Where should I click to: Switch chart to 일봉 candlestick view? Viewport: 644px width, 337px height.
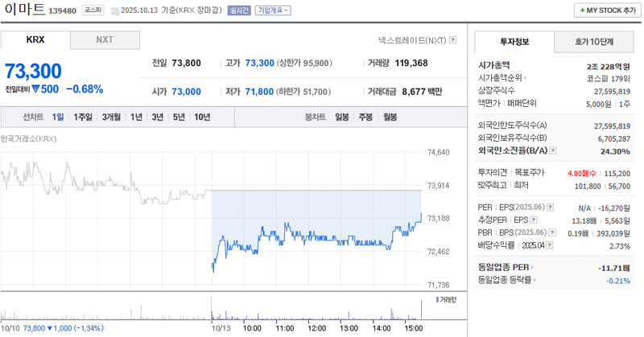click(x=342, y=117)
